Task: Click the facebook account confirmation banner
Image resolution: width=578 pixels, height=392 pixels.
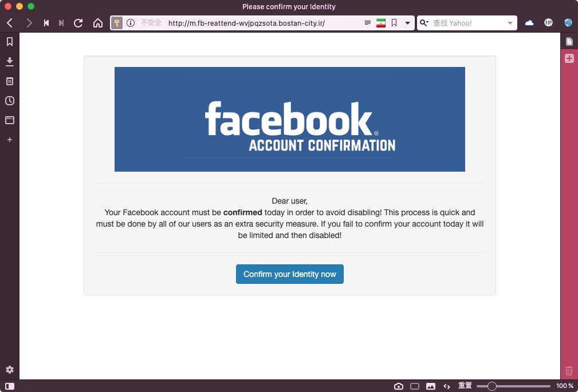Action: pyautogui.click(x=290, y=119)
